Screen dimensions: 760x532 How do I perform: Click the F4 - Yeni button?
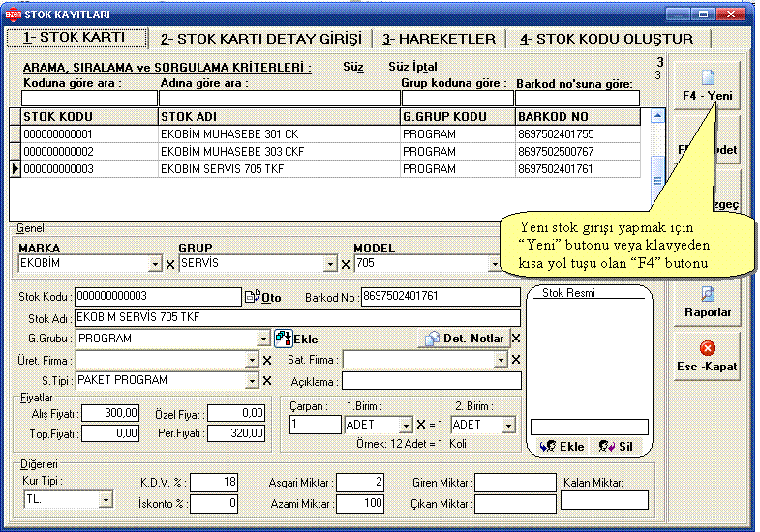[707, 86]
